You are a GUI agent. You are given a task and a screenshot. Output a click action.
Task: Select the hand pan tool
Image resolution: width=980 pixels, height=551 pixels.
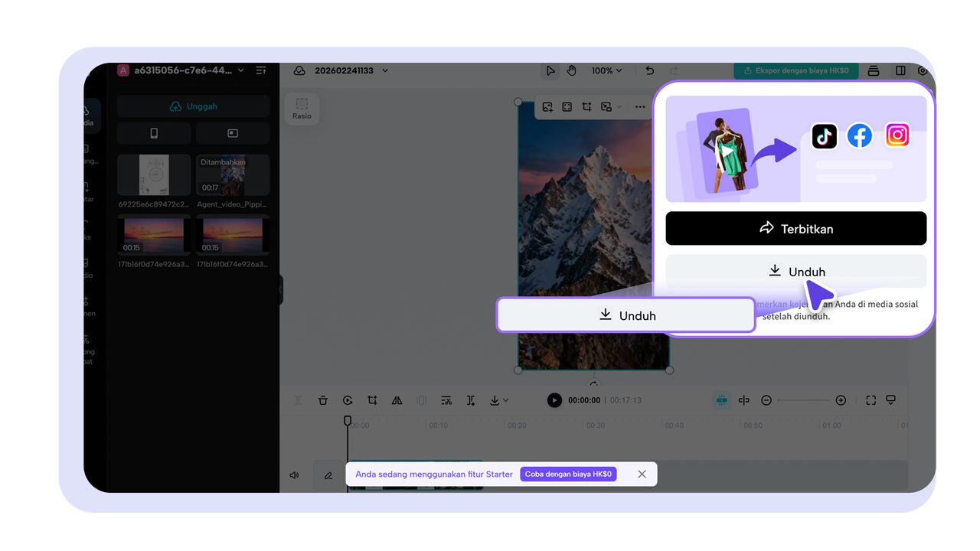[571, 70]
